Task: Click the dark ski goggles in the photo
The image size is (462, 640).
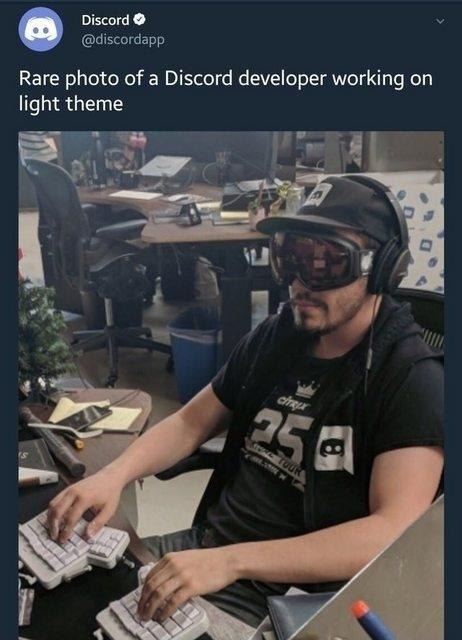Action: 319,258
